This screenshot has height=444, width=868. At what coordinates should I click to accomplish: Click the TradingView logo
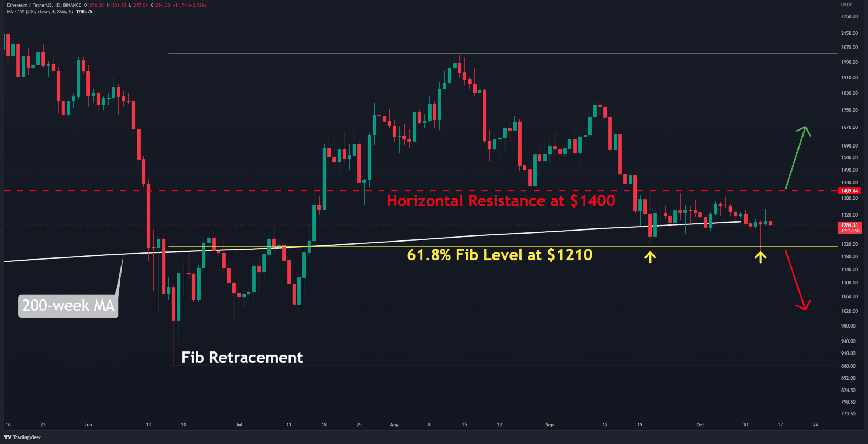tap(22, 437)
